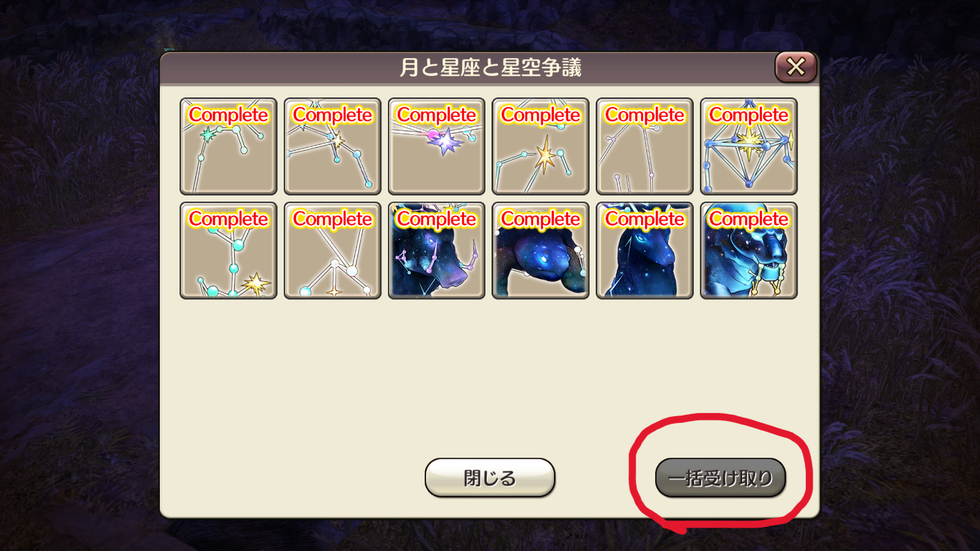Select the blue diamond-web constellation tile

[x=749, y=146]
